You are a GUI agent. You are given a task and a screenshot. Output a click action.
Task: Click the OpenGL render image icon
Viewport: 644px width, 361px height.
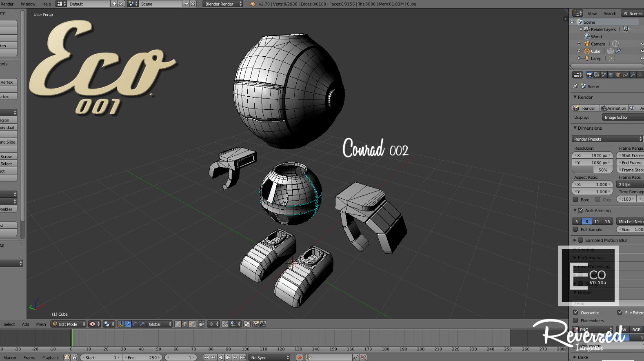tap(256, 324)
